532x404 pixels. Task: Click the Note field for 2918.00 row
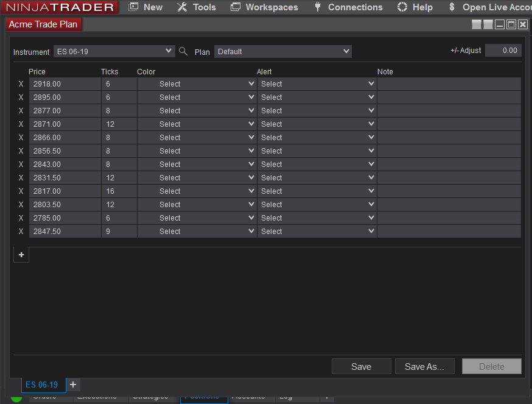tap(449, 84)
